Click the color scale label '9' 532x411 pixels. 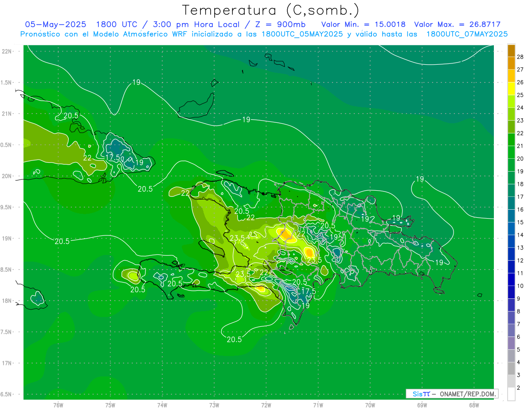519,299
